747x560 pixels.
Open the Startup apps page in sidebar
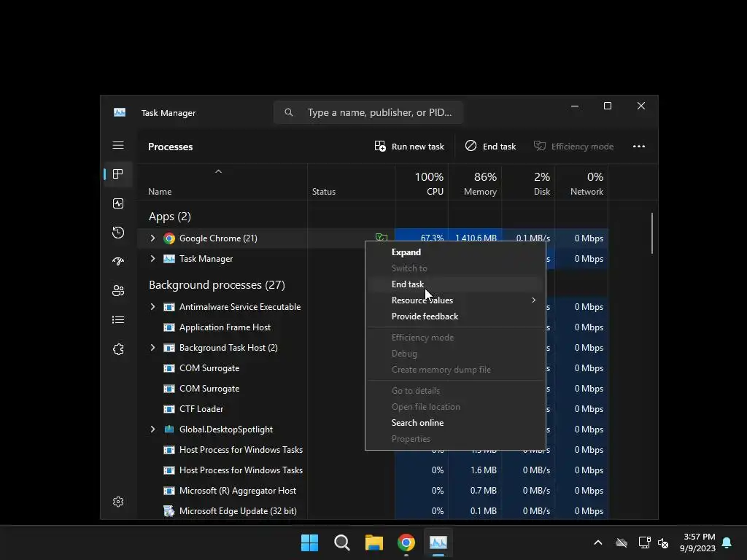[x=118, y=262]
